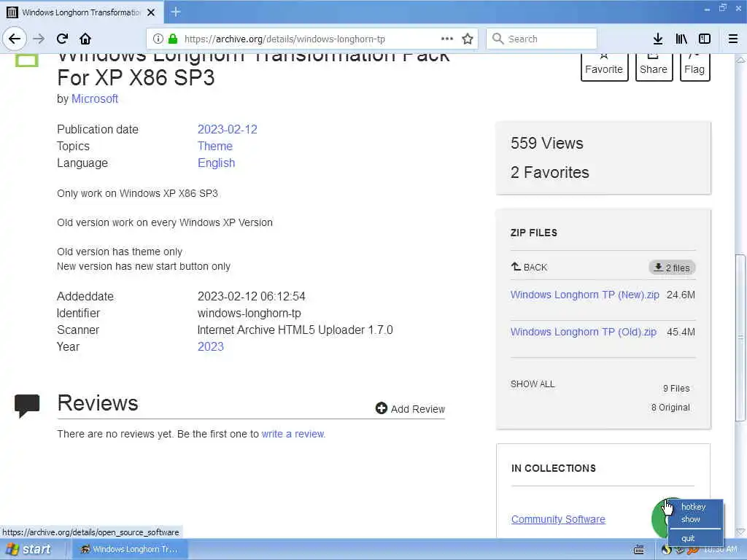Click the 8 Original count text
The width and height of the screenshot is (747, 560).
(x=670, y=408)
